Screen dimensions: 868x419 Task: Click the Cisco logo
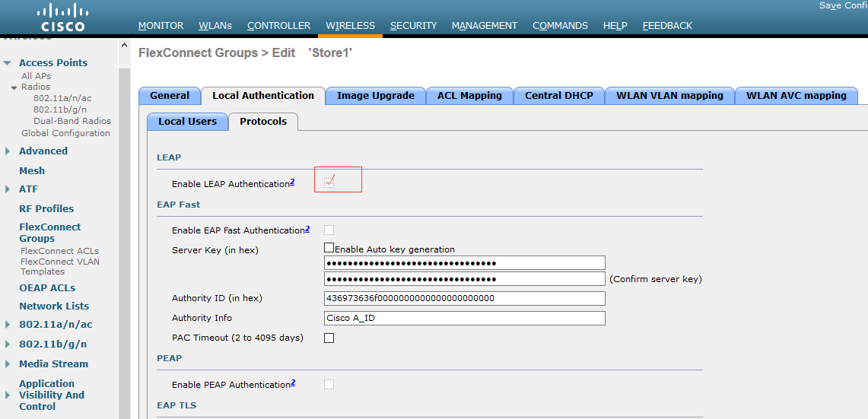[x=62, y=17]
